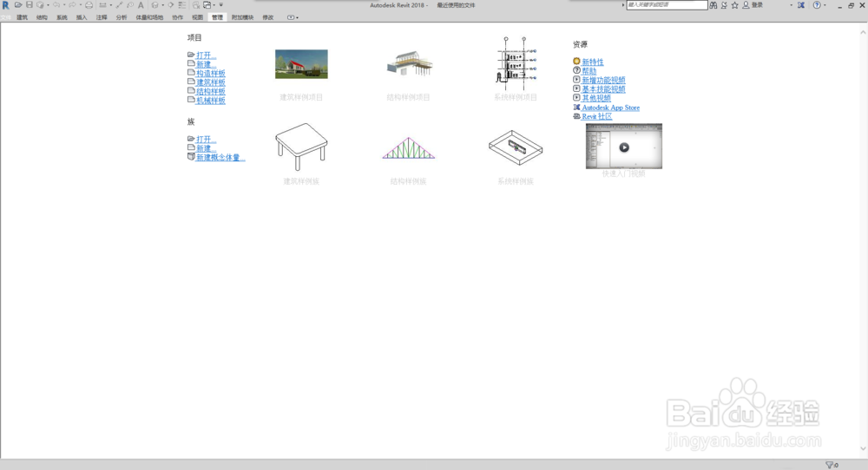Click 打开 link under 族
The width and height of the screenshot is (868, 470).
(x=206, y=140)
